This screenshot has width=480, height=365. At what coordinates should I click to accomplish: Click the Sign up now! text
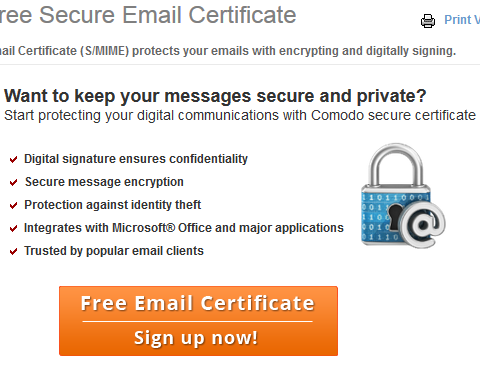pyautogui.click(x=196, y=338)
